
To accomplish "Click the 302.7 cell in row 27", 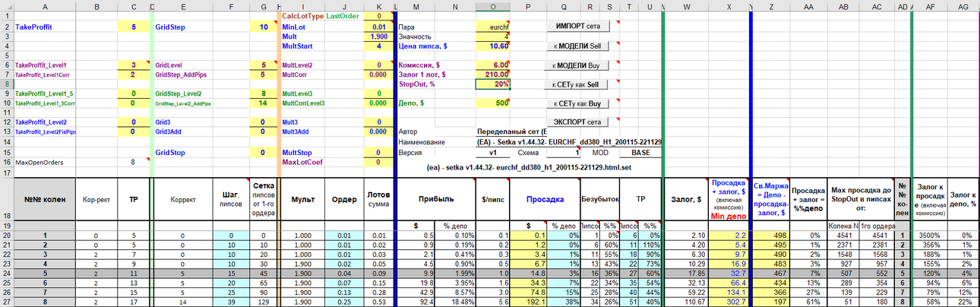I will tap(729, 302).
